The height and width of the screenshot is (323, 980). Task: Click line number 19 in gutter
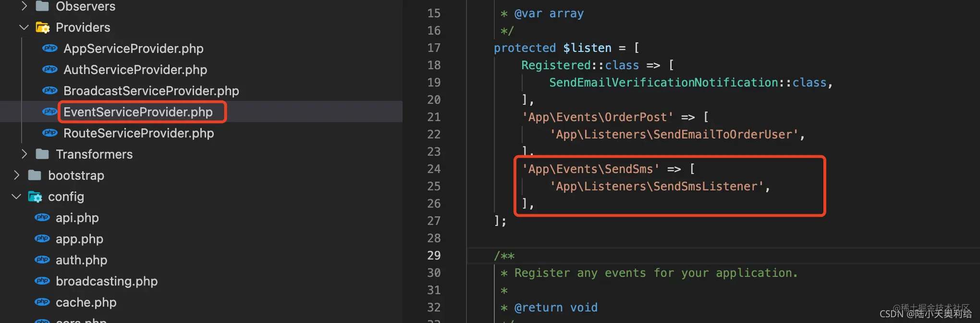(x=434, y=83)
